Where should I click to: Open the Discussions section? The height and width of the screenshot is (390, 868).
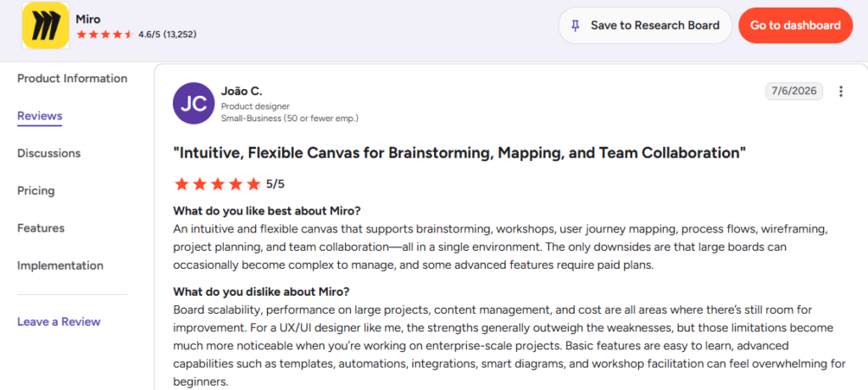point(48,153)
